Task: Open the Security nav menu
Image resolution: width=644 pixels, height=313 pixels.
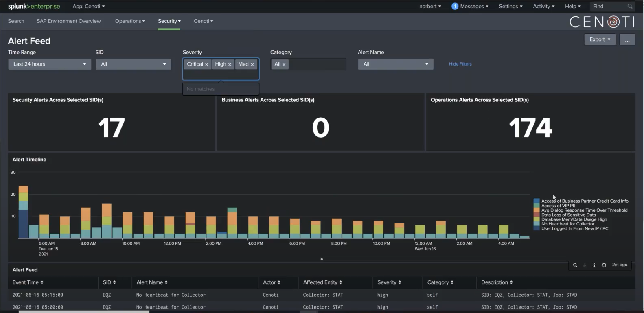Action: pyautogui.click(x=169, y=21)
